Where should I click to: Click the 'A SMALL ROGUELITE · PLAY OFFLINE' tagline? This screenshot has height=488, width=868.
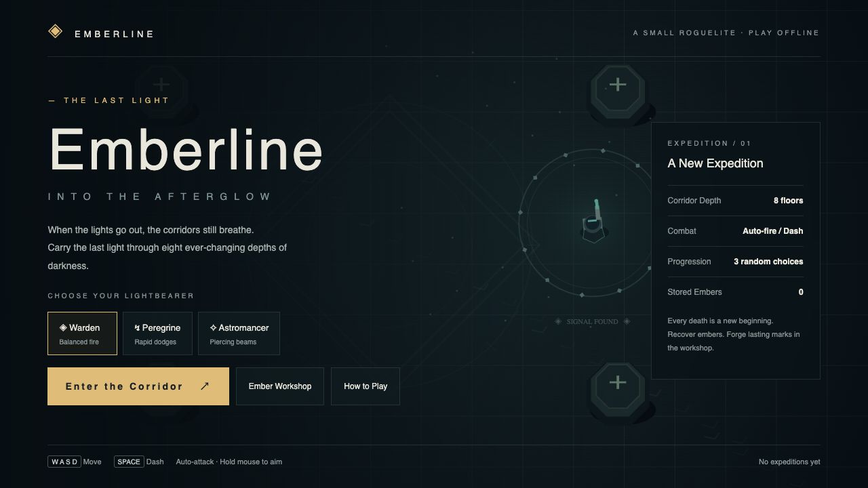pos(726,33)
